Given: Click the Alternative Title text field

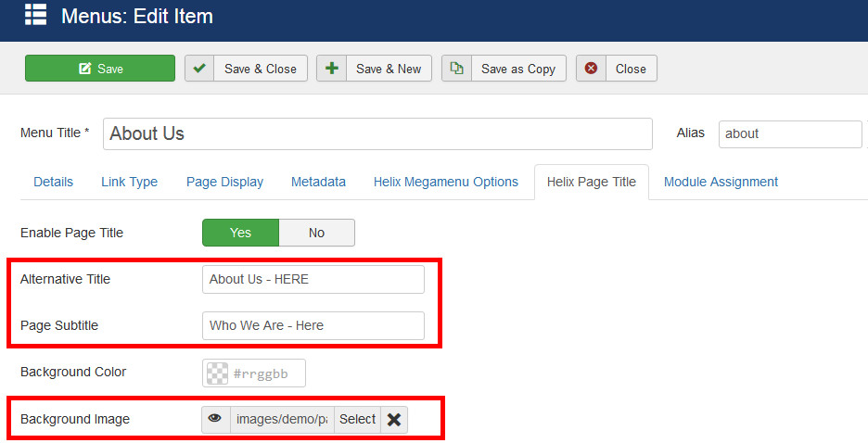Looking at the screenshot, I should click(x=313, y=279).
